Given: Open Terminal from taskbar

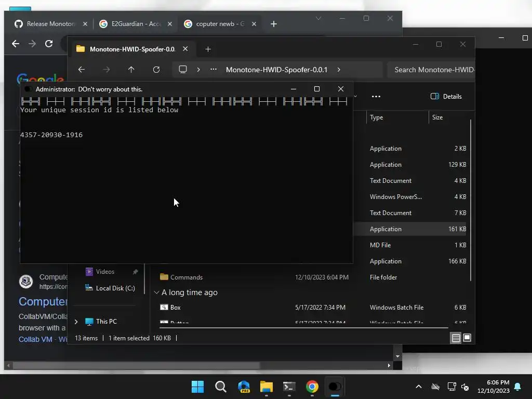Looking at the screenshot, I should point(289,387).
